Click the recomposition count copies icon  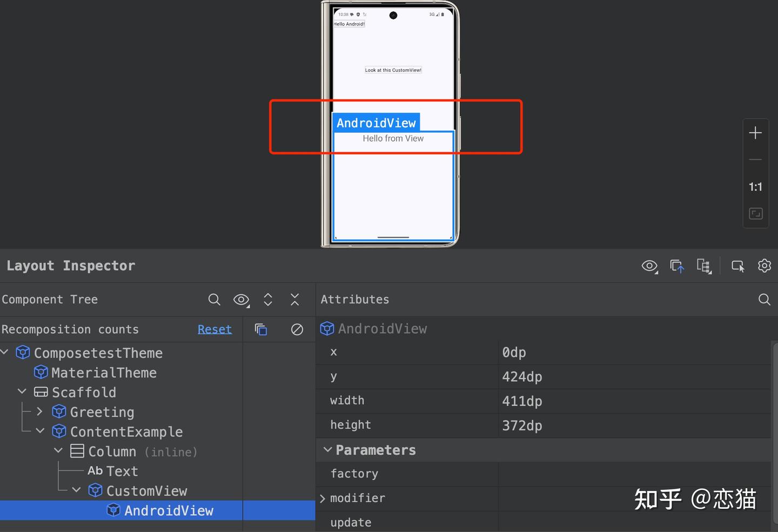[x=261, y=329]
